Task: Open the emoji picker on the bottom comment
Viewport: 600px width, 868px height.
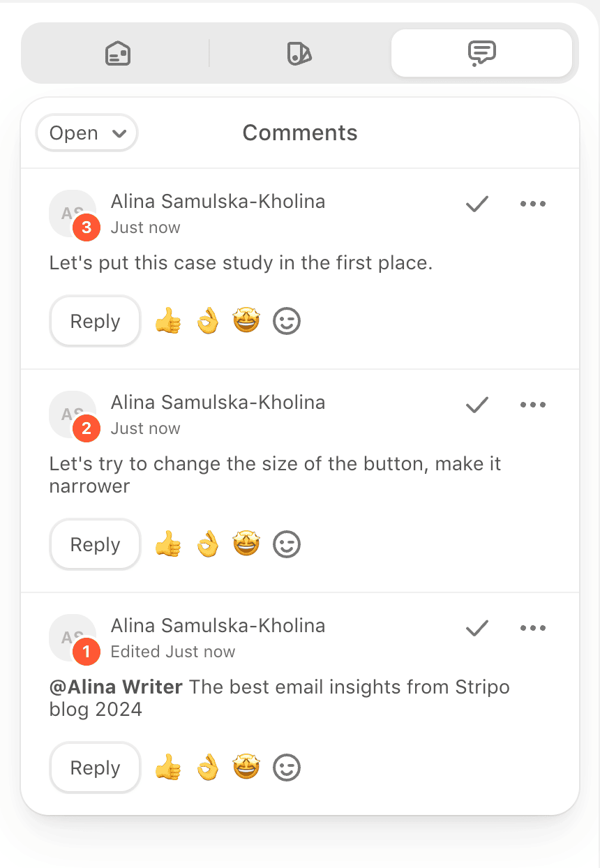Action: pyautogui.click(x=286, y=768)
